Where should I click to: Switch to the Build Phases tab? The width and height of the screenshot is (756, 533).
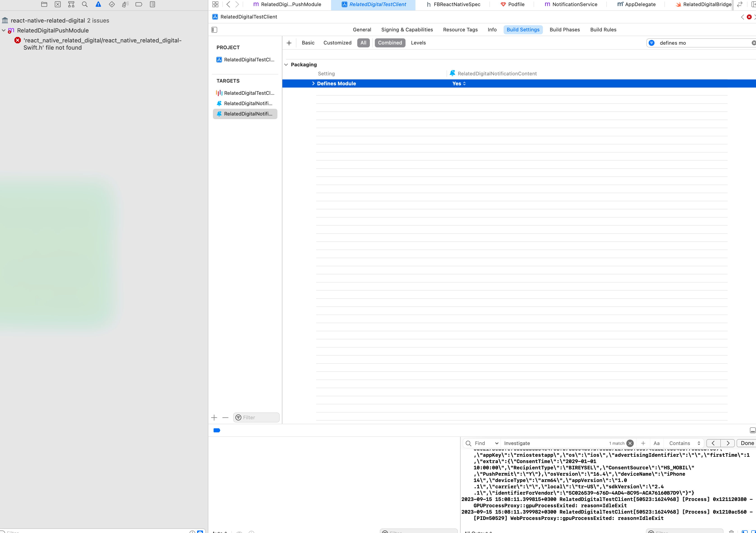coord(564,30)
